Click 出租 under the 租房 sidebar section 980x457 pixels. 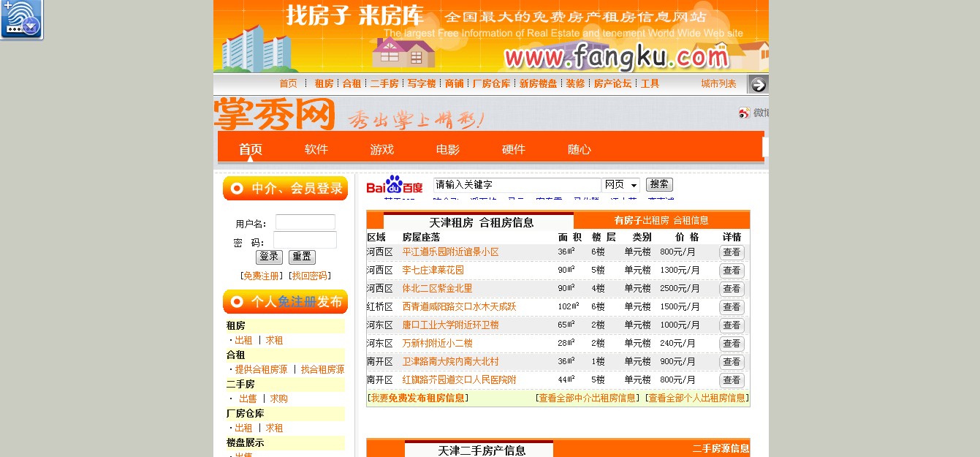[x=243, y=340]
